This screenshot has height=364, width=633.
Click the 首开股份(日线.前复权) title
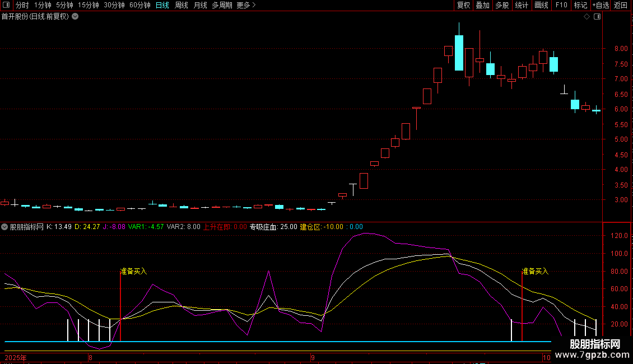coord(35,17)
